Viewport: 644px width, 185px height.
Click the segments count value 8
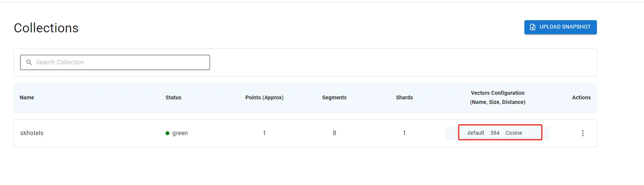[x=334, y=133]
